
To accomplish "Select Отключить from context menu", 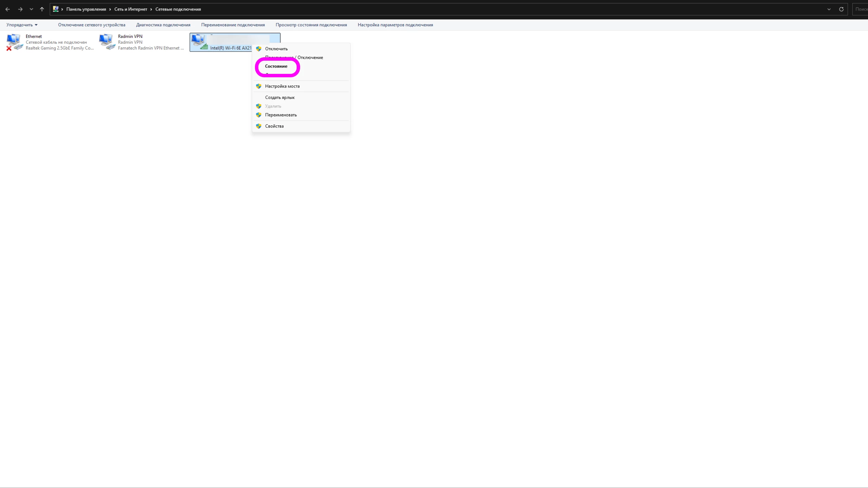I will pos(276,49).
